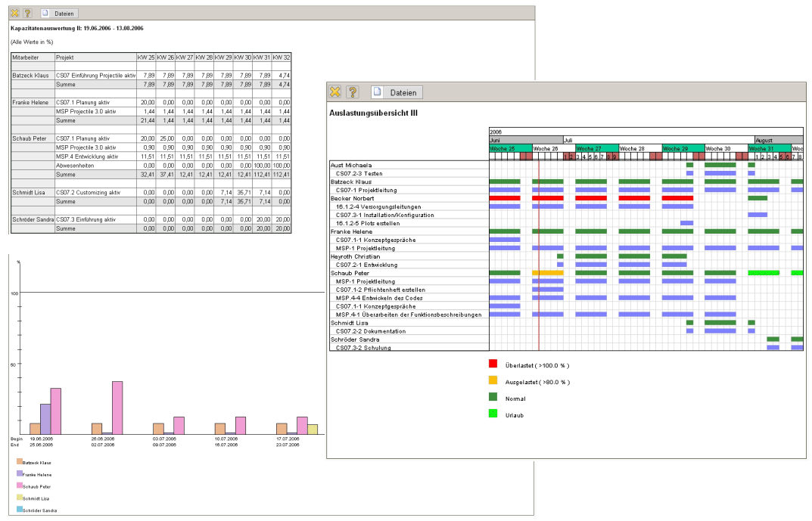
Task: Click the Batzeck Klaus swatch in chart legend
Action: click(19, 461)
